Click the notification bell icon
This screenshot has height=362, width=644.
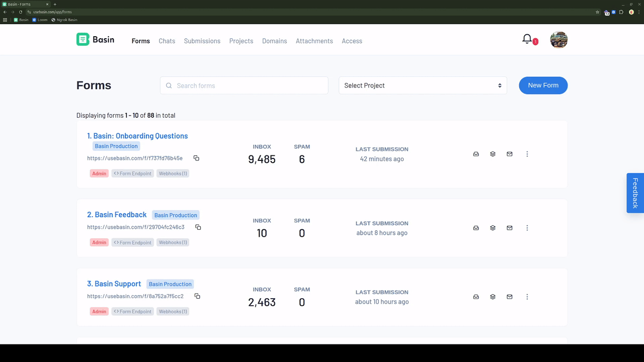tap(527, 39)
